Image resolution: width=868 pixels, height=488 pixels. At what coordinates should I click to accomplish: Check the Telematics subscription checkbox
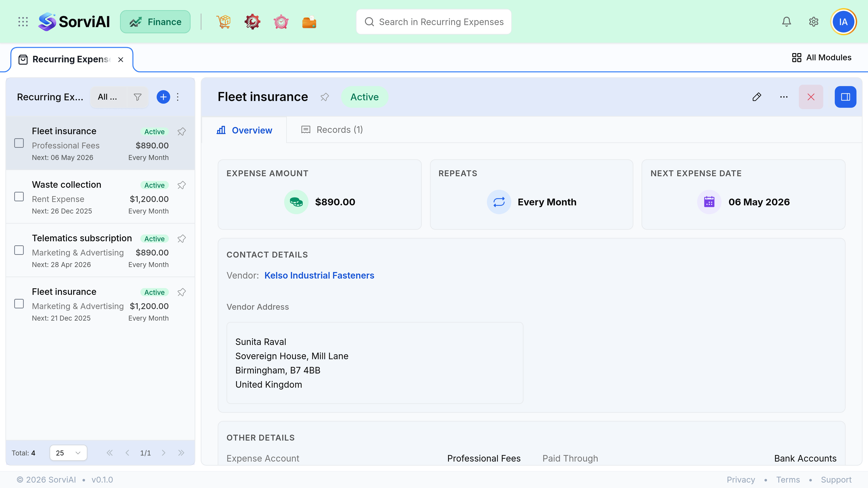(x=19, y=250)
